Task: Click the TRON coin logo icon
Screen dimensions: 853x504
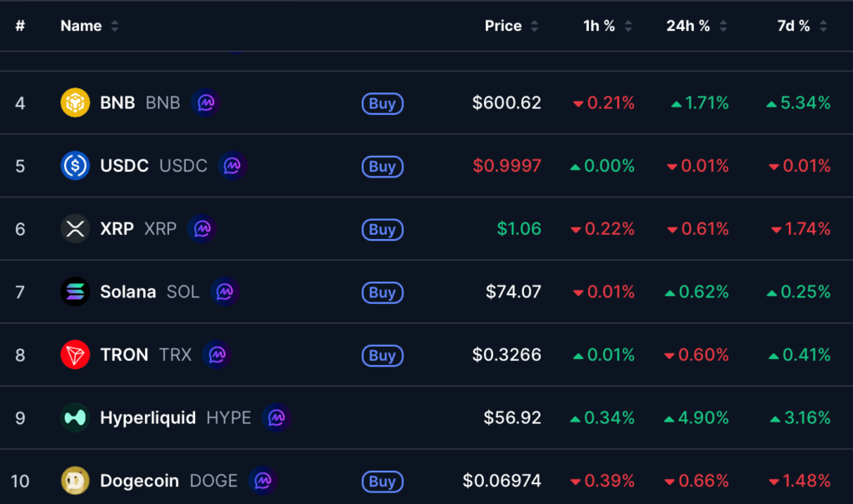Action: [x=75, y=355]
